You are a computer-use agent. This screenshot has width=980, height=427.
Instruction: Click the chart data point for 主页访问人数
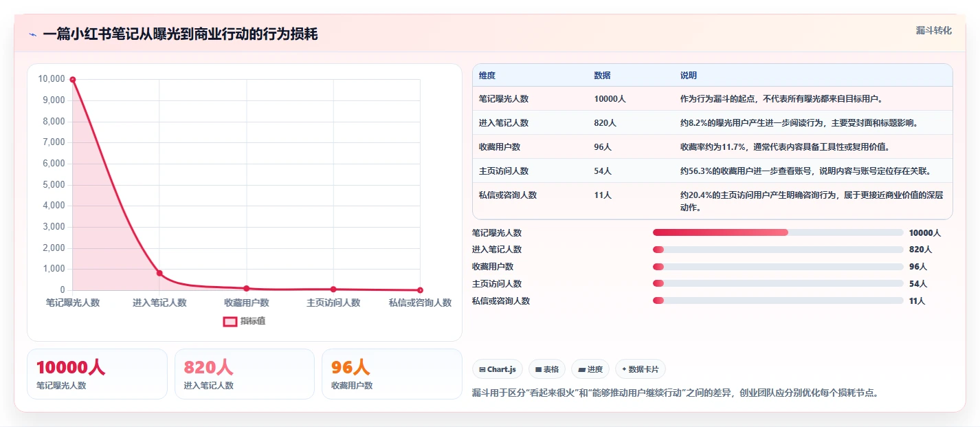click(x=333, y=289)
